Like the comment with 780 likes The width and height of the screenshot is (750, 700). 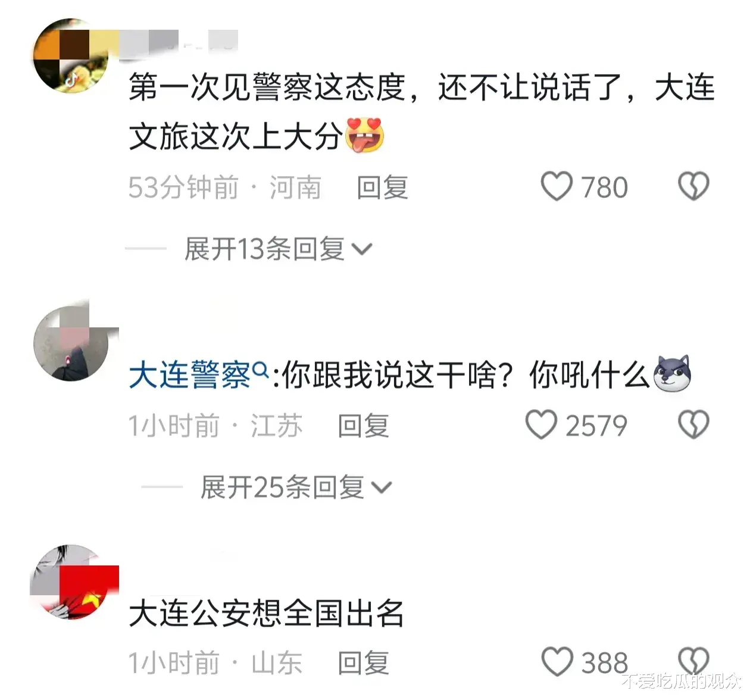557,187
